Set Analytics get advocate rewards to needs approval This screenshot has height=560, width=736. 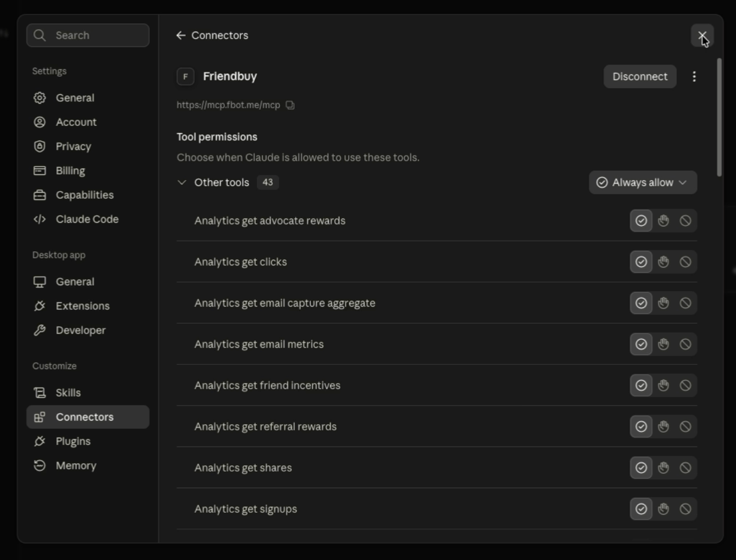663,221
